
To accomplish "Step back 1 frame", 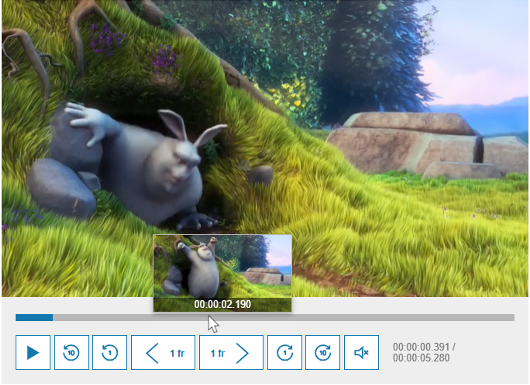I will (x=163, y=353).
